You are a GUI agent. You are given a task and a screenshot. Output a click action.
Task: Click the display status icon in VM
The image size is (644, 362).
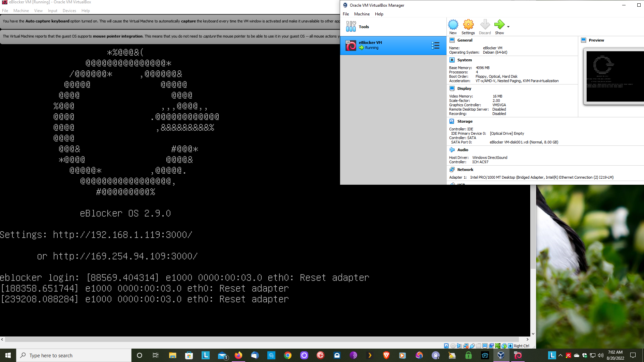coord(485,346)
